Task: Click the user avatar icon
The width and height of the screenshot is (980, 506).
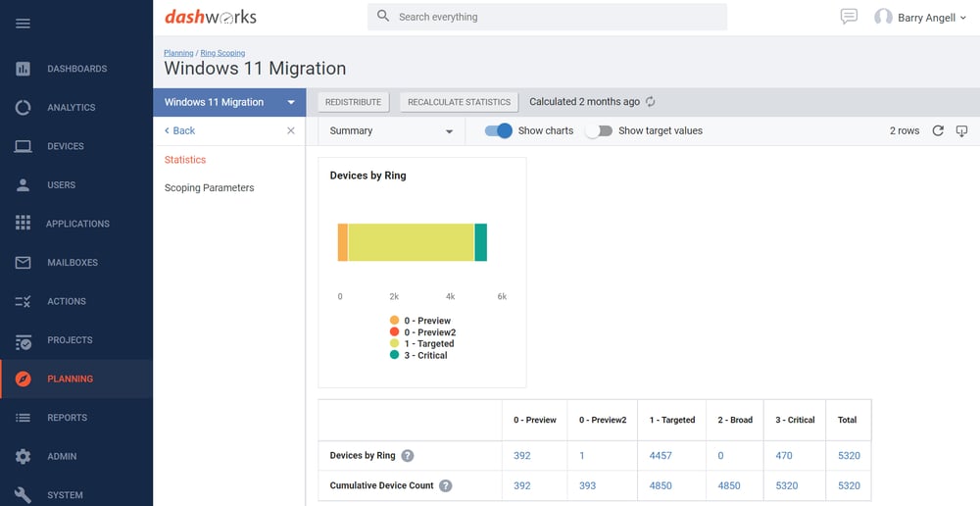Action: [883, 17]
